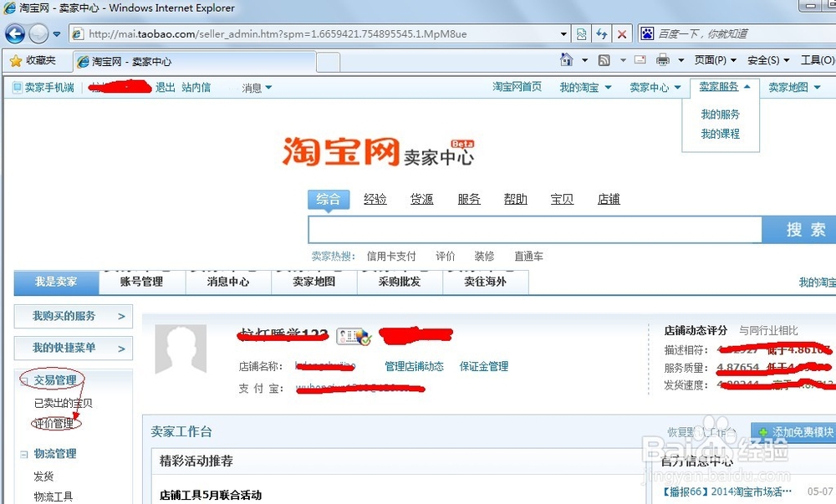Click the Baidu icon in the search box

click(647, 33)
